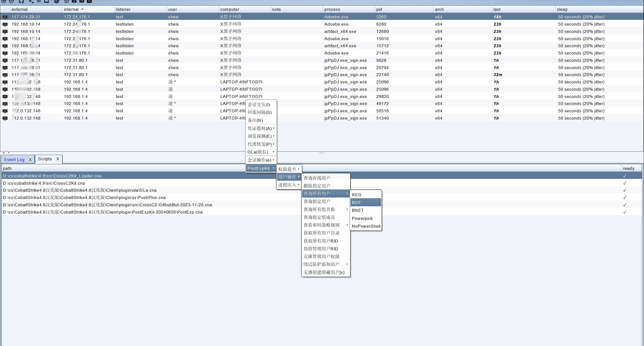Screen dimensions: 644x346
Task: Select the CrossC2Kit.cna script row
Action: pos(322,183)
